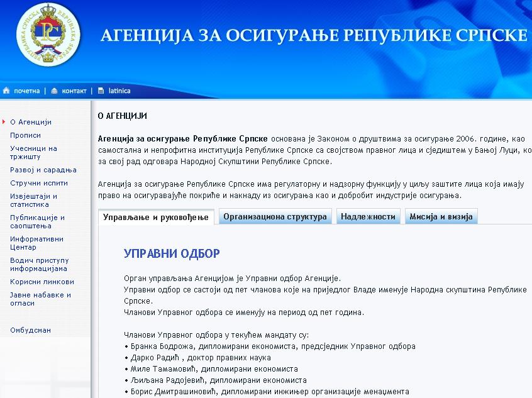Open Стручни испити from the sidebar
Viewport: 532px width, 398px height.
(x=39, y=183)
